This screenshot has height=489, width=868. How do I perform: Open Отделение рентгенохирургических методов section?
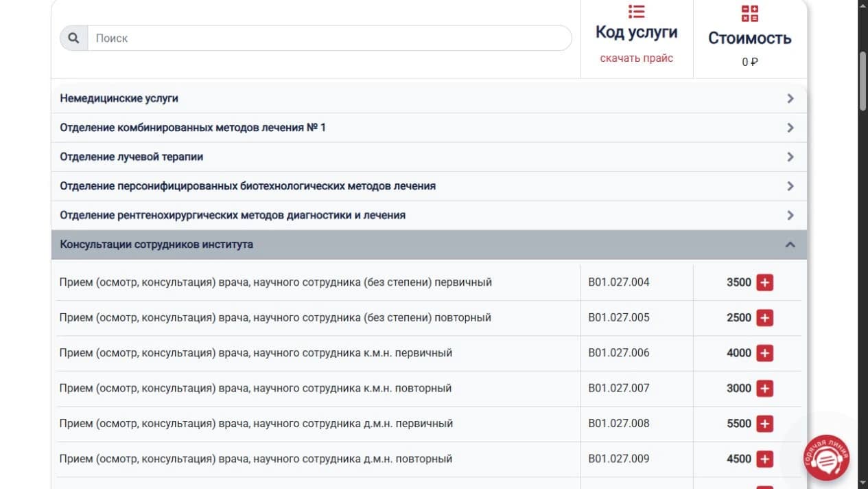click(x=429, y=215)
